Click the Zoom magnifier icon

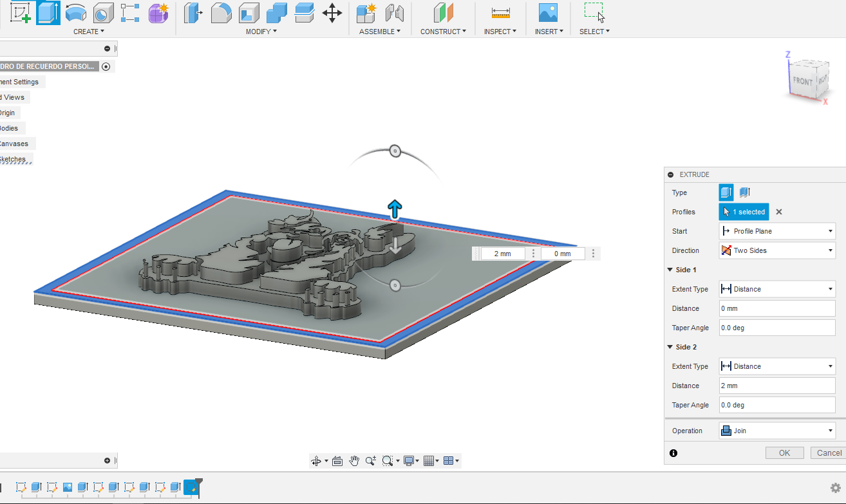pyautogui.click(x=370, y=461)
